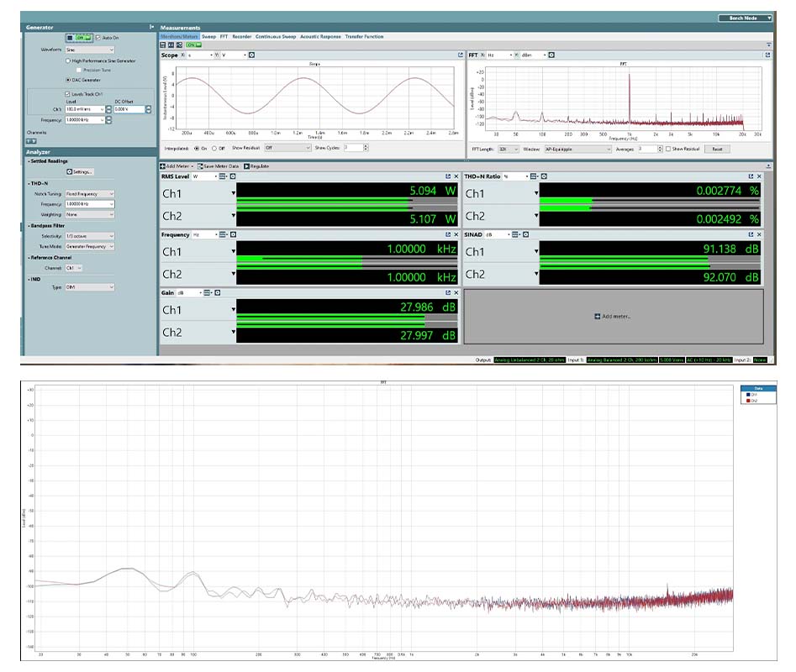Select the DAC Generator radio button
The width and height of the screenshot is (796, 672).
(x=68, y=80)
